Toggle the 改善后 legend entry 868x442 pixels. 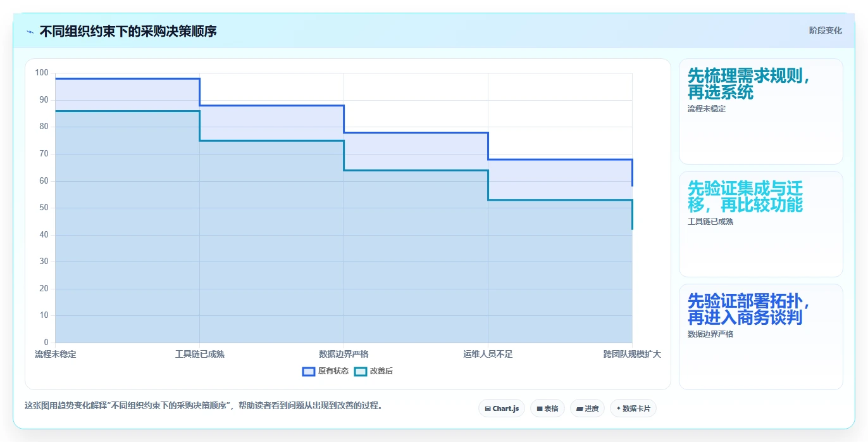click(373, 371)
